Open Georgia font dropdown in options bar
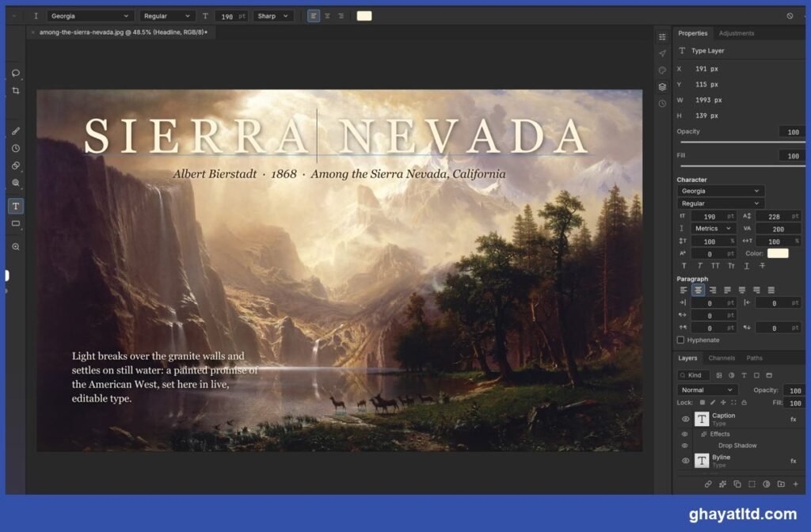Viewport: 811px width, 532px height. 90,16
